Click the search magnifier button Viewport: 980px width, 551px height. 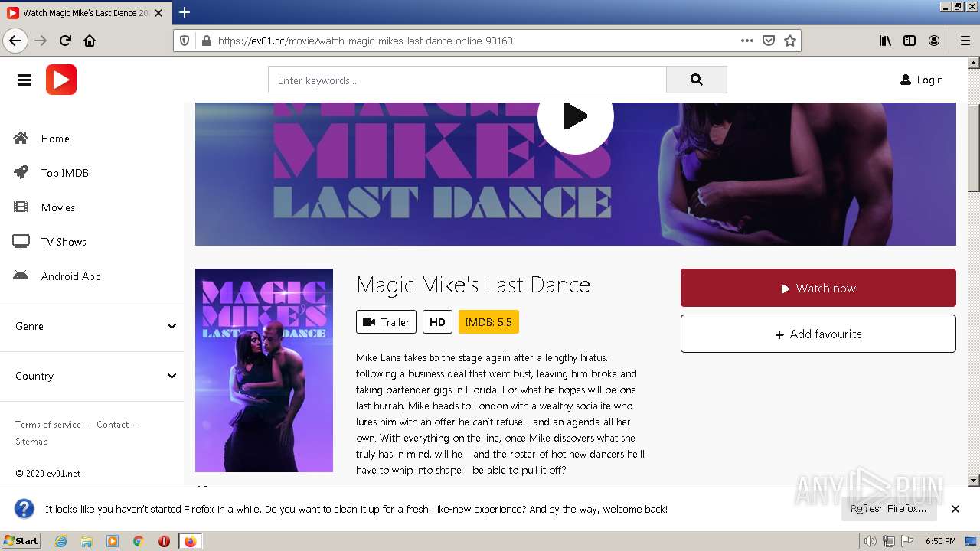pyautogui.click(x=697, y=80)
